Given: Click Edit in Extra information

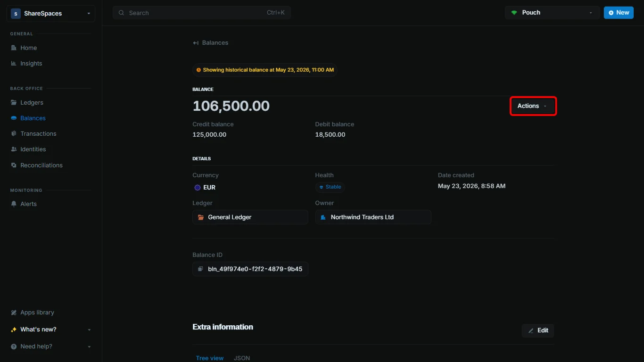Looking at the screenshot, I should click(538, 330).
